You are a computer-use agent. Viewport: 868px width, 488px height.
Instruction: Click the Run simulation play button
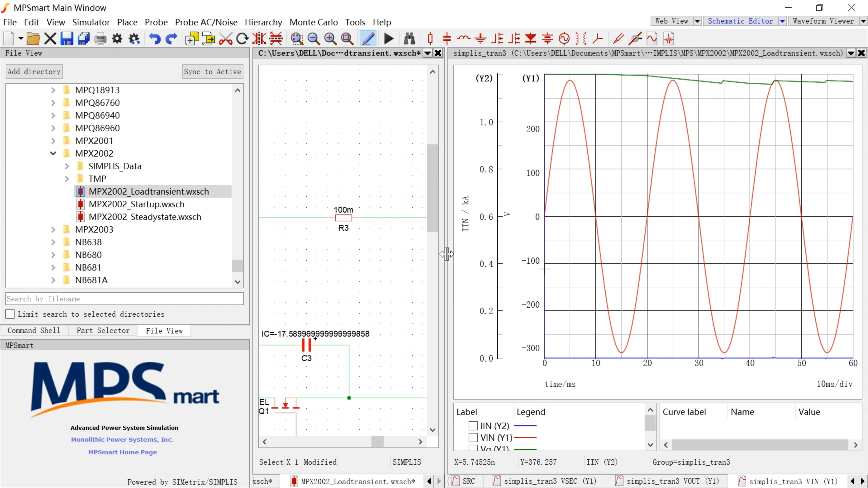click(388, 39)
